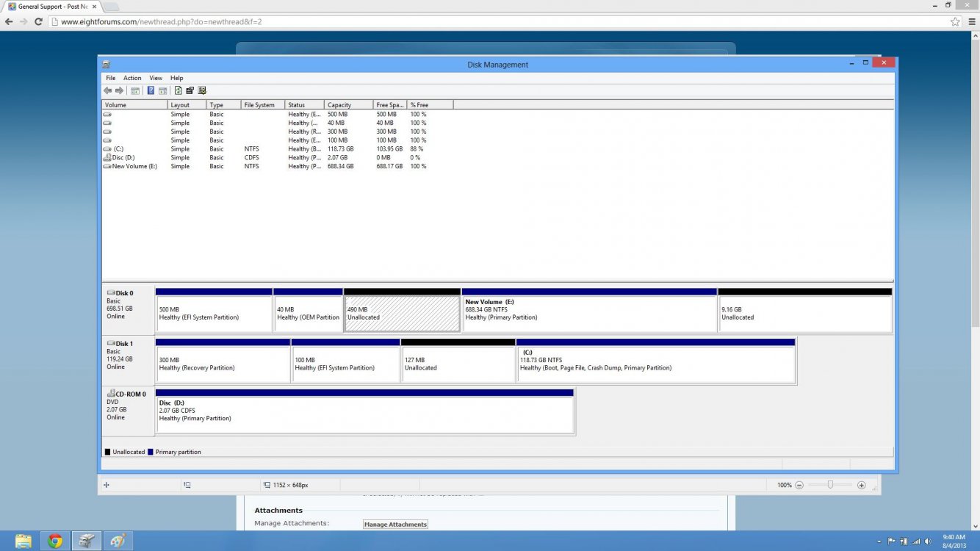The image size is (980, 551).
Task: Zoom in using the Paint plus button
Action: pos(862,485)
